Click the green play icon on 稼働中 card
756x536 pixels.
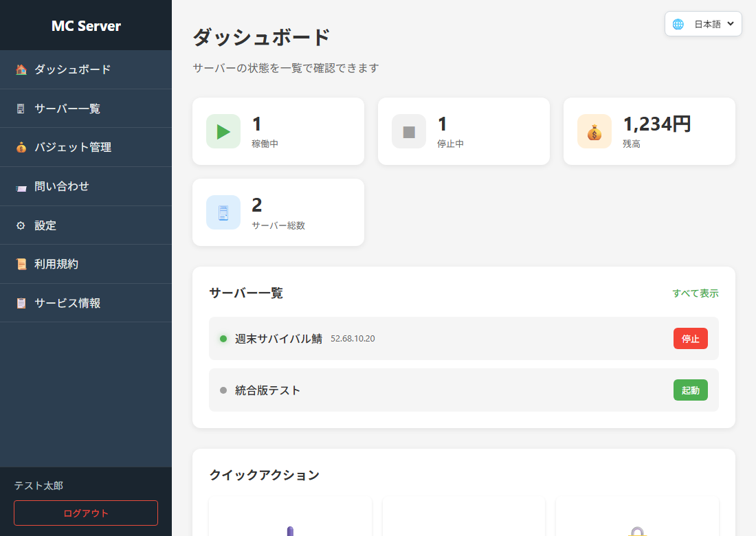pos(223,131)
